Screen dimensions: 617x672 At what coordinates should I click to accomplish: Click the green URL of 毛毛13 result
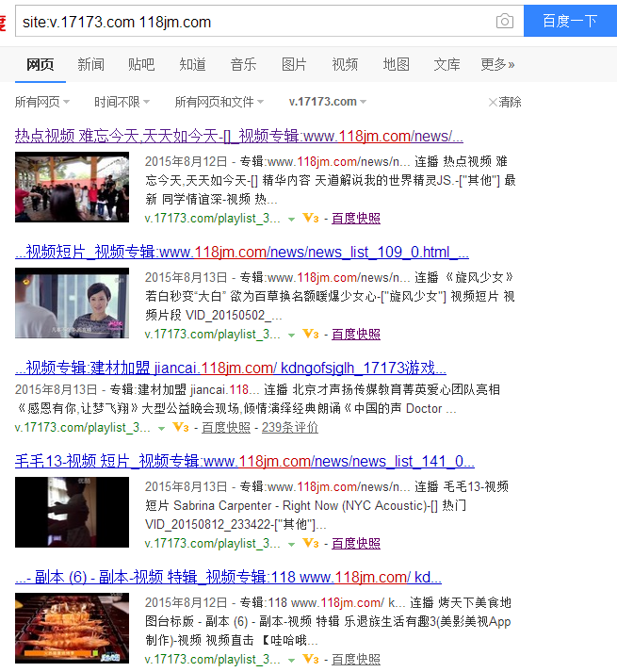click(x=213, y=544)
